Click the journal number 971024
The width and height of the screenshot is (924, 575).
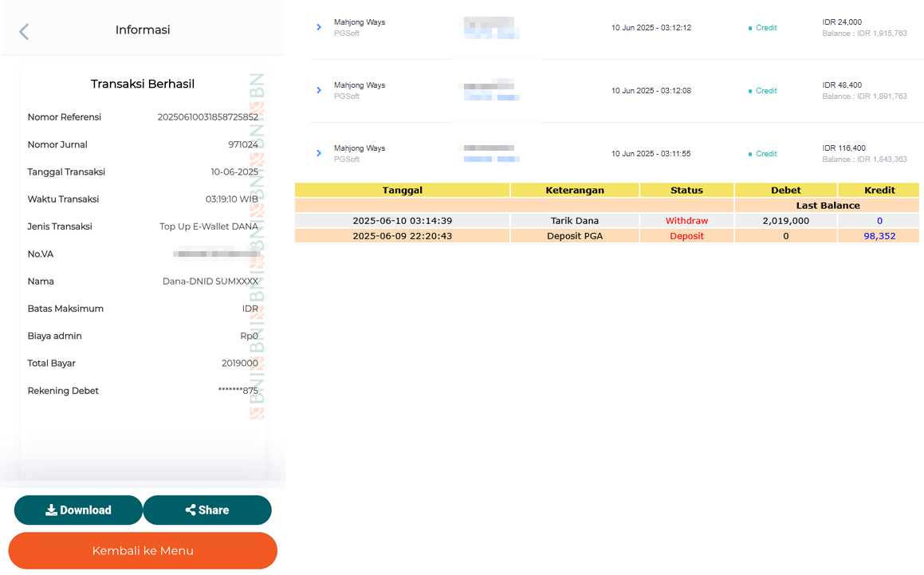243,144
